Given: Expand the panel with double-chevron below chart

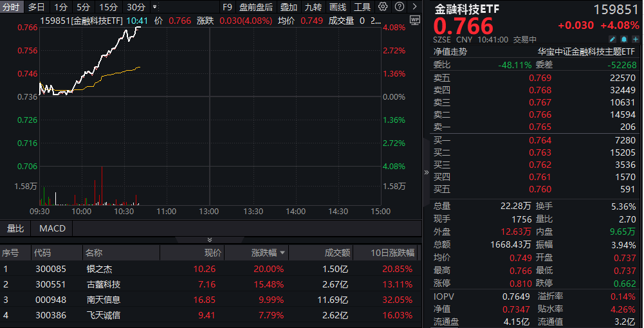Looking at the screenshot, I should tap(209, 240).
